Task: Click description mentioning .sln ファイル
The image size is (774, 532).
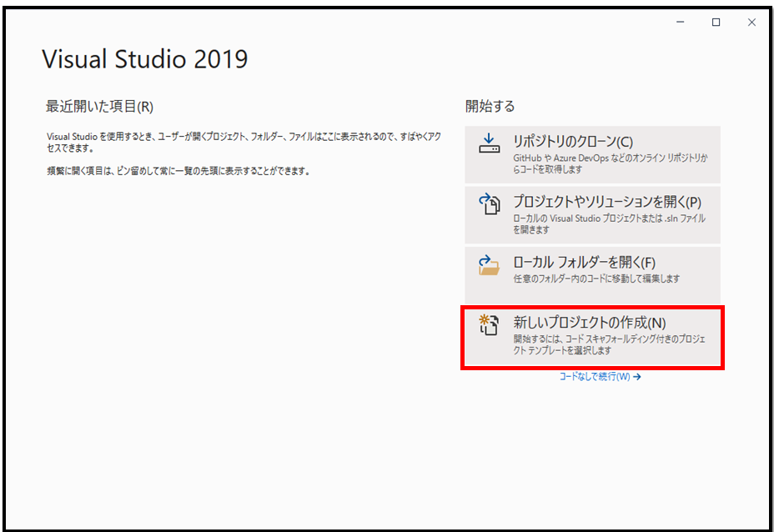Action: pos(609,223)
